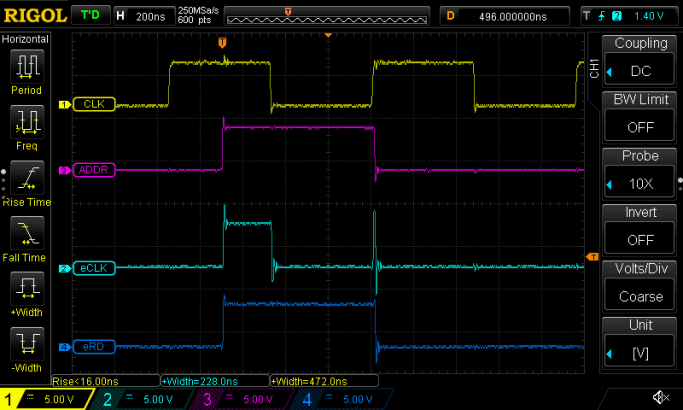The height and width of the screenshot is (410, 683).
Task: Click the 250MSa/s sample rate readout
Action: pyautogui.click(x=198, y=10)
